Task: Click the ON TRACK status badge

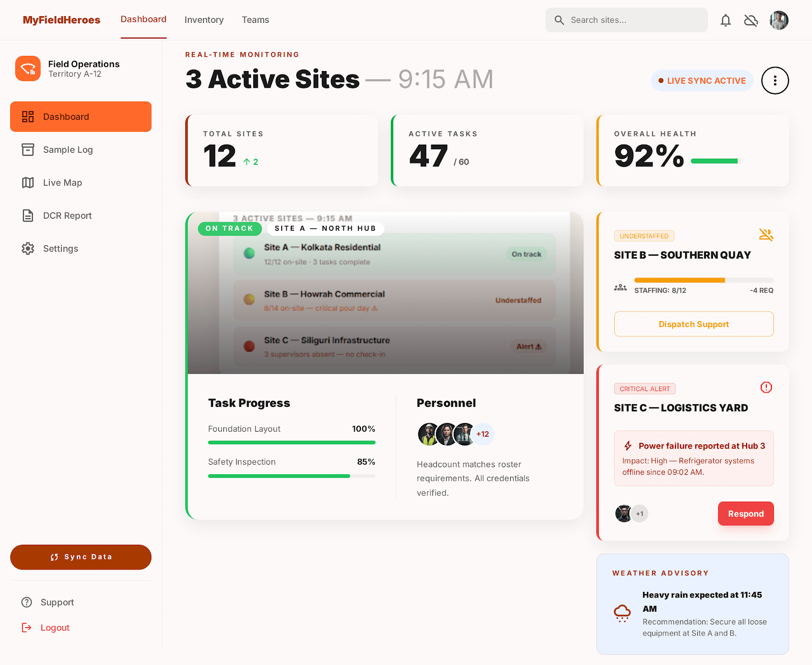Action: pos(230,229)
